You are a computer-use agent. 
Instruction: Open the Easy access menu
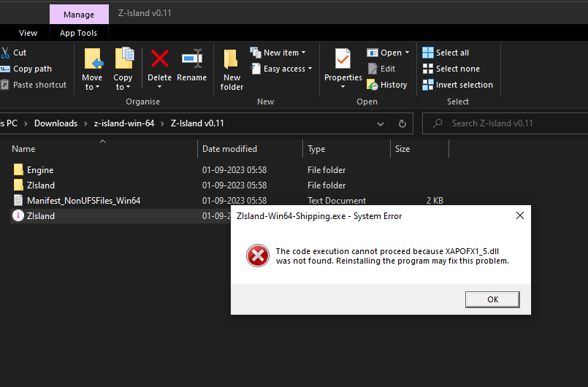(281, 69)
